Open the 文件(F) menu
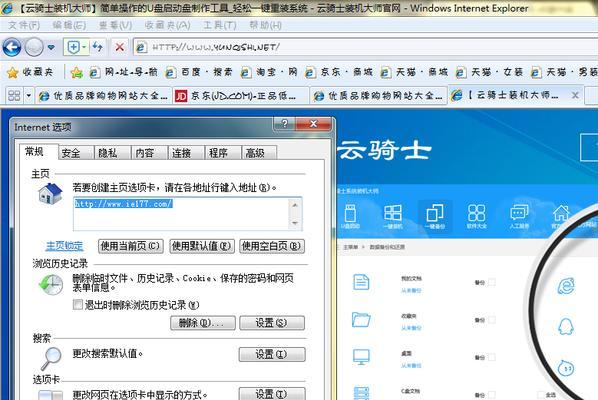Viewport: 598px width, 400px height. click(x=24, y=26)
